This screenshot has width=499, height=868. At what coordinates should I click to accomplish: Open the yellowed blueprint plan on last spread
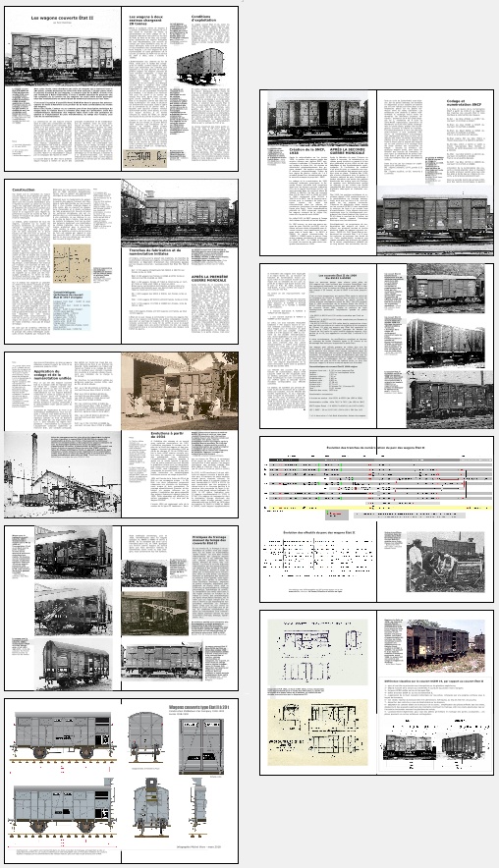(x=318, y=732)
